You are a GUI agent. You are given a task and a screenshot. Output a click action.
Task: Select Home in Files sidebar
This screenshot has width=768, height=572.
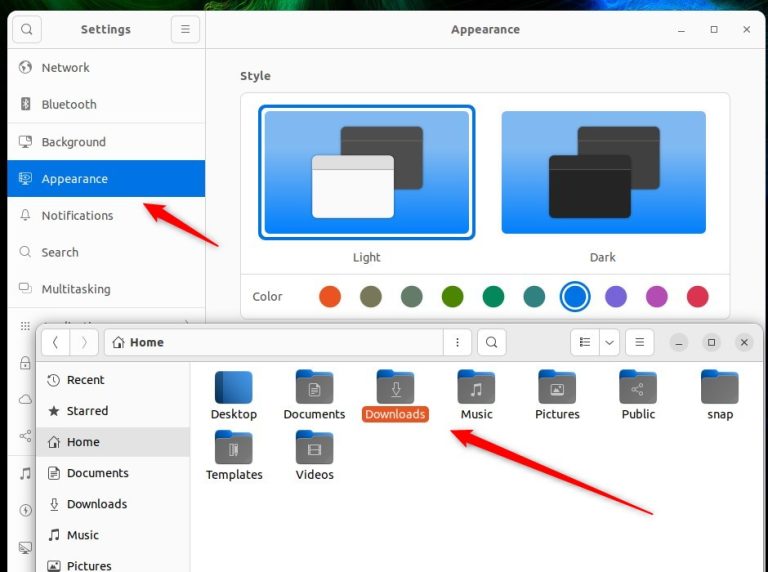point(114,442)
